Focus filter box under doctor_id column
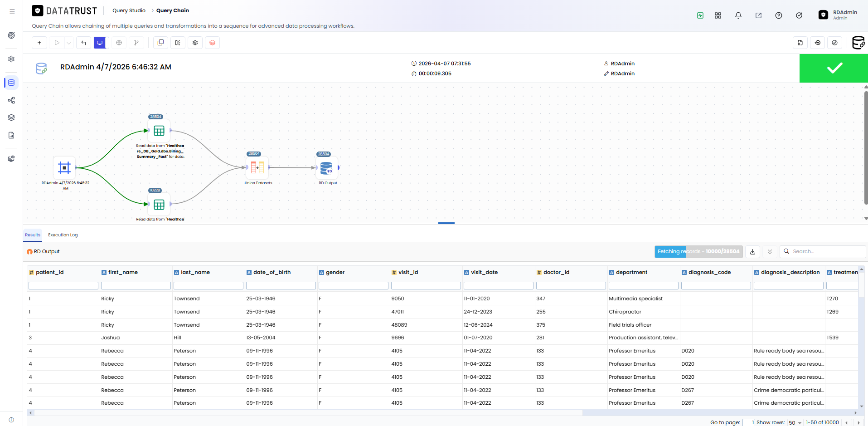Screen dimensions: 868x426 (571, 285)
